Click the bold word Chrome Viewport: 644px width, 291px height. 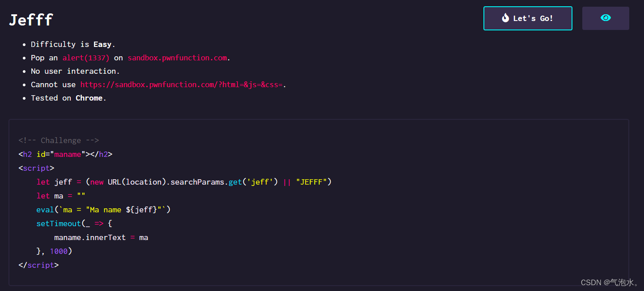(89, 98)
